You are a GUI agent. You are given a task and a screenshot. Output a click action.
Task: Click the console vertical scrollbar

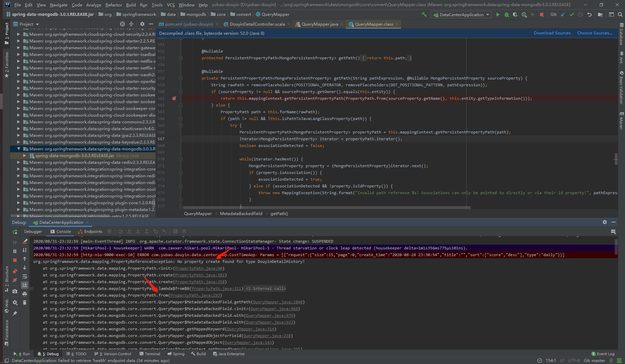point(616,247)
